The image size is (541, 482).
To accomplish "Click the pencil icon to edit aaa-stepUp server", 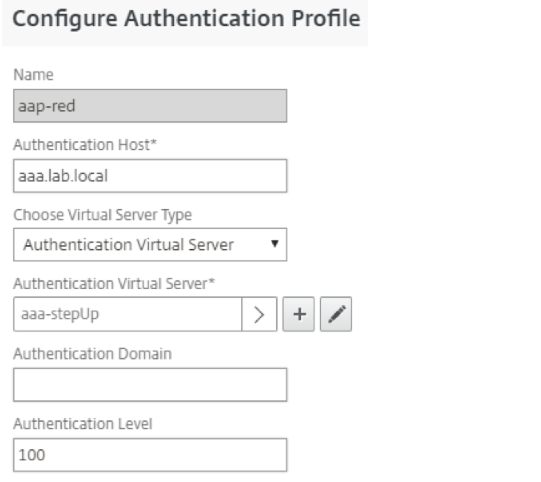I will [336, 314].
